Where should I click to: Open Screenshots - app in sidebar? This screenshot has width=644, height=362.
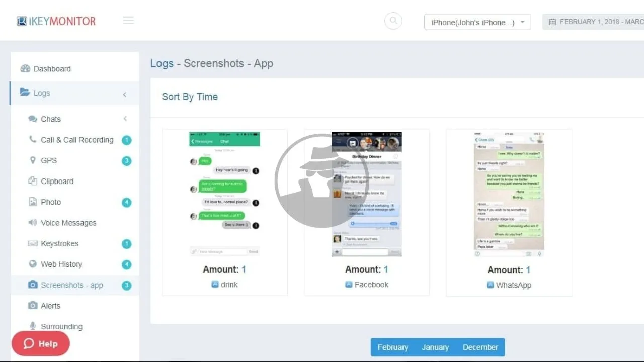pos(72,285)
